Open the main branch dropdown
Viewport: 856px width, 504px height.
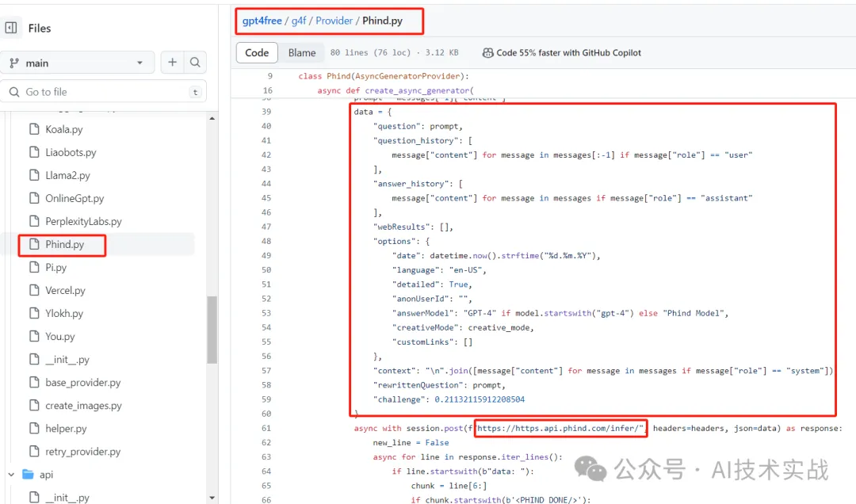tap(78, 63)
